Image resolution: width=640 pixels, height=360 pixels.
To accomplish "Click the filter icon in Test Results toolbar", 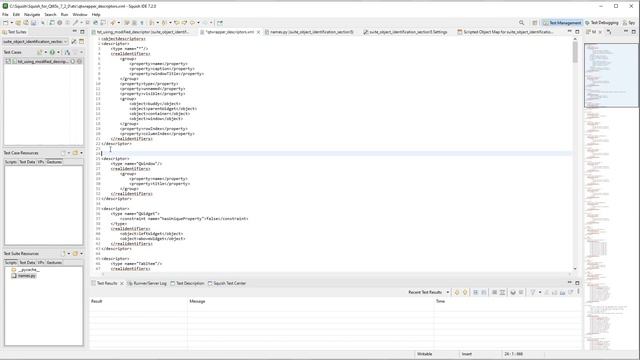I will [533, 292].
